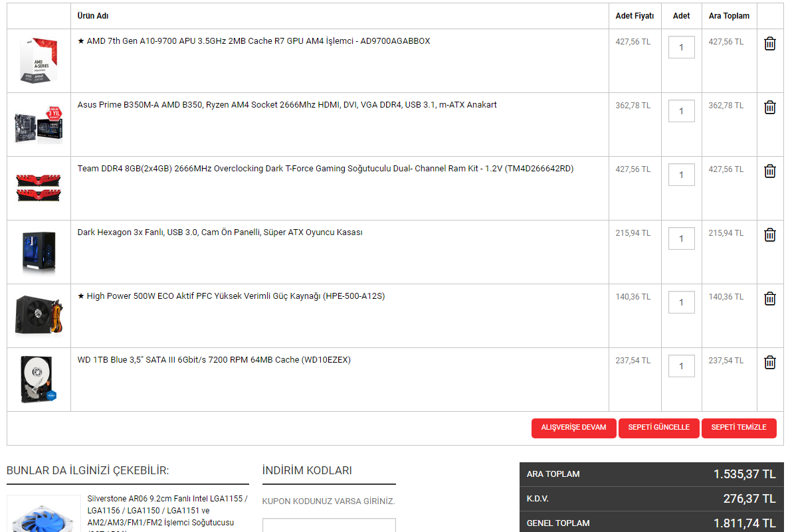Viewport: 786px width, 532px height.
Task: Click SEPETİ GÜNCELLE button
Action: coord(658,428)
